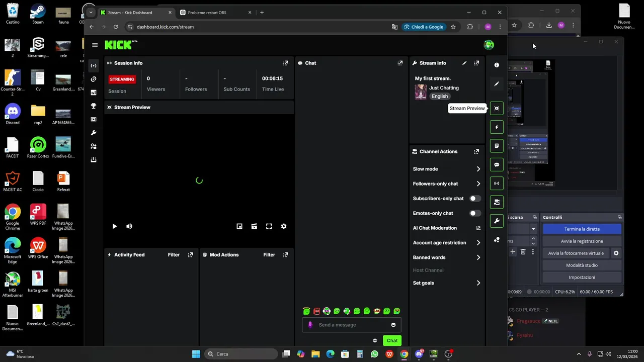Select the Stream - Kick Dashboard tab

pos(136,13)
